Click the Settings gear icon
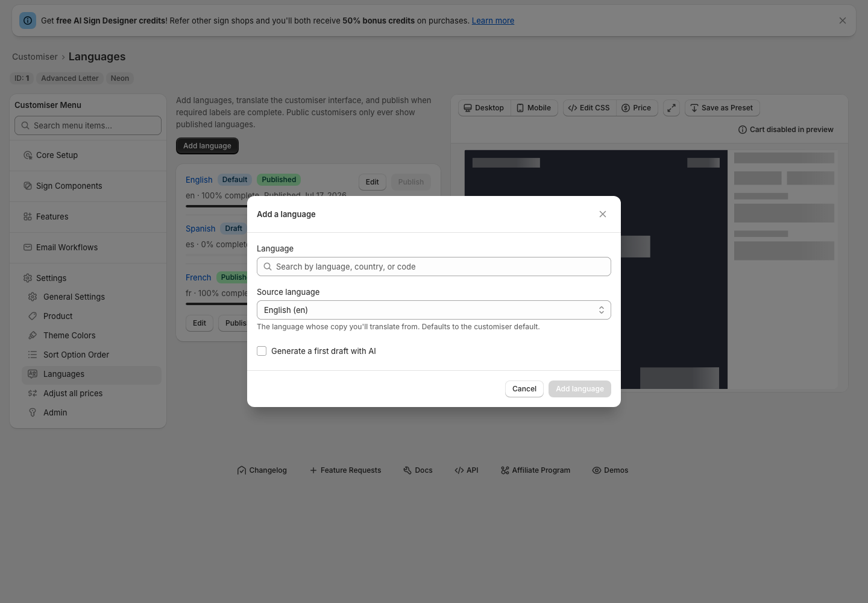The height and width of the screenshot is (603, 868). [x=28, y=278]
